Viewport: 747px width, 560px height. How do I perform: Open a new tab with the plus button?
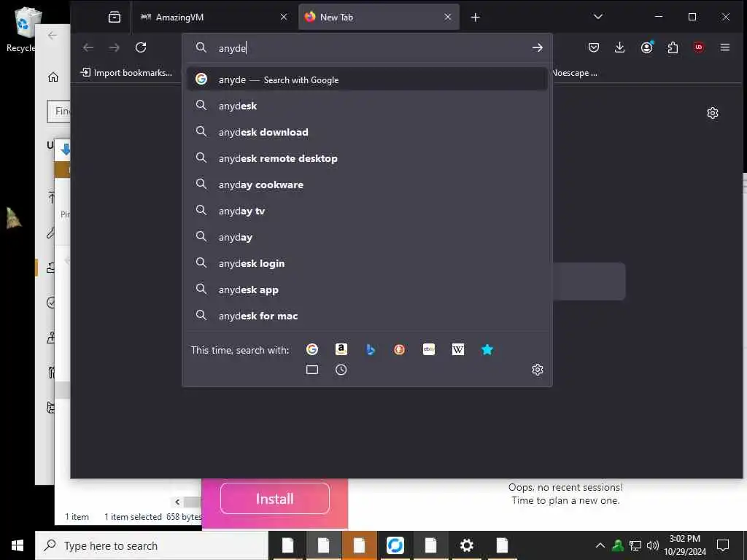click(x=475, y=17)
